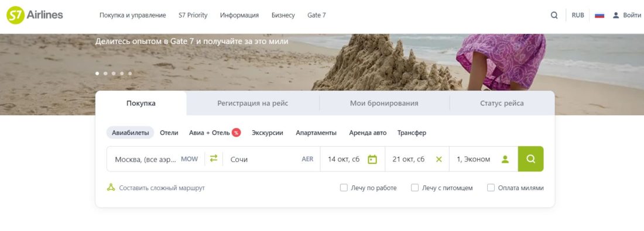The width and height of the screenshot is (644, 231).
Task: Select the Russian flag language icon
Action: [600, 16]
